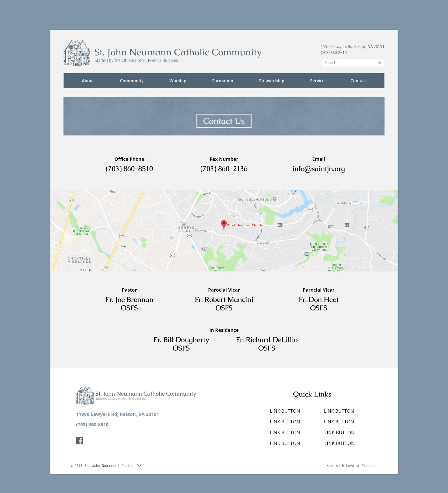Click the Made with Love at Diocesan link
The width and height of the screenshot is (448, 493).
point(351,466)
